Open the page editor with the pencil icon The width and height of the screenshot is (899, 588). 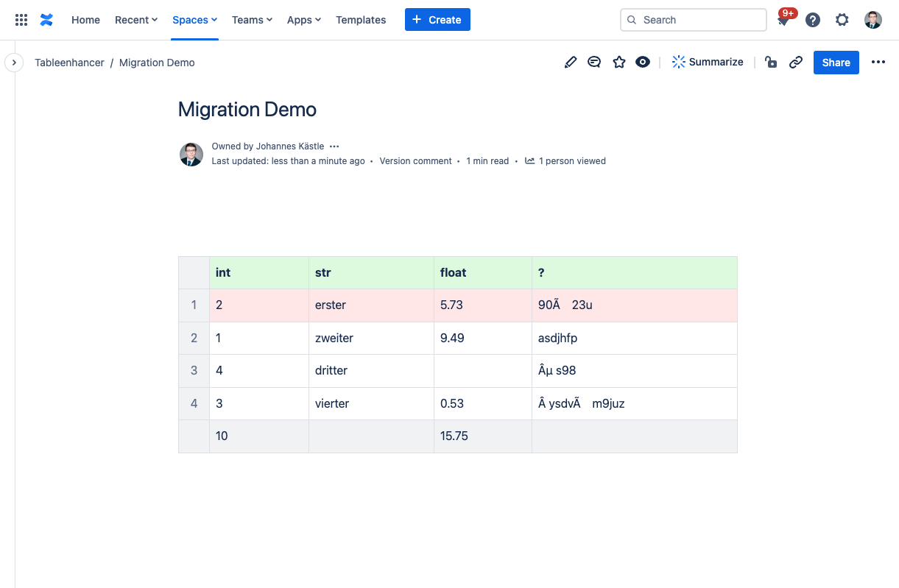click(x=571, y=62)
